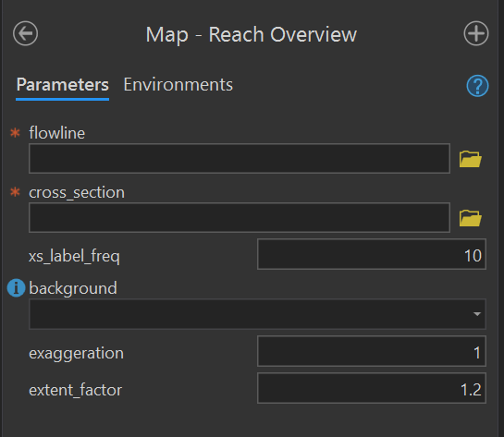Switch to the Parameters tab

(63, 85)
